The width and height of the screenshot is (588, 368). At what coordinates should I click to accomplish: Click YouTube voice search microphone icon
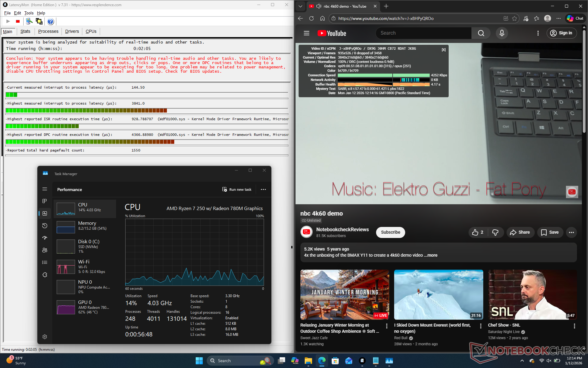(502, 33)
